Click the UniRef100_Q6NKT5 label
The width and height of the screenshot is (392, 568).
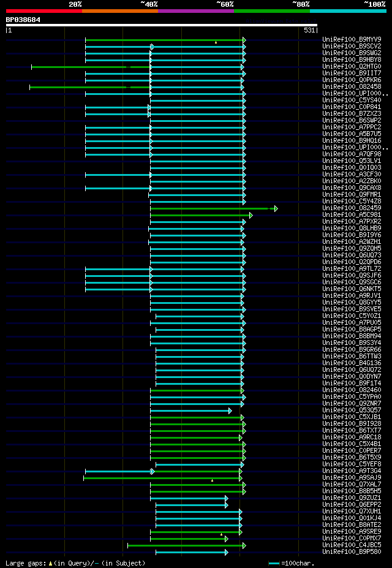352,289
